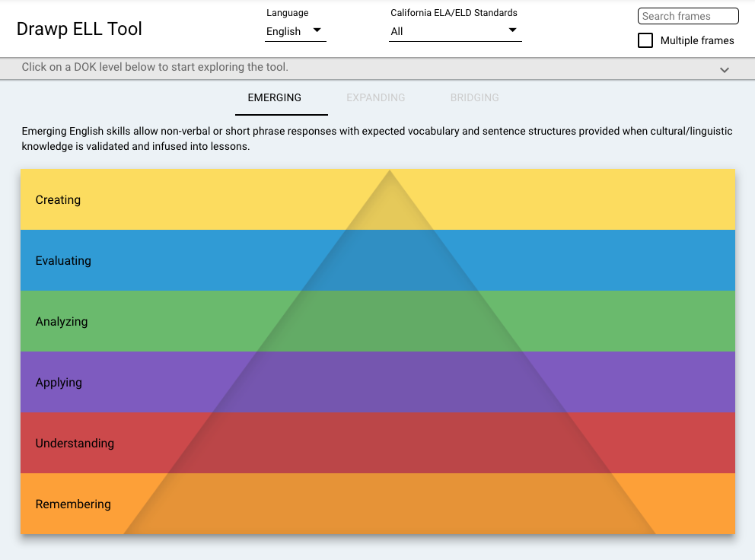Enable the Multiple frames checkbox
Image resolution: width=755 pixels, height=560 pixels.
(x=645, y=40)
